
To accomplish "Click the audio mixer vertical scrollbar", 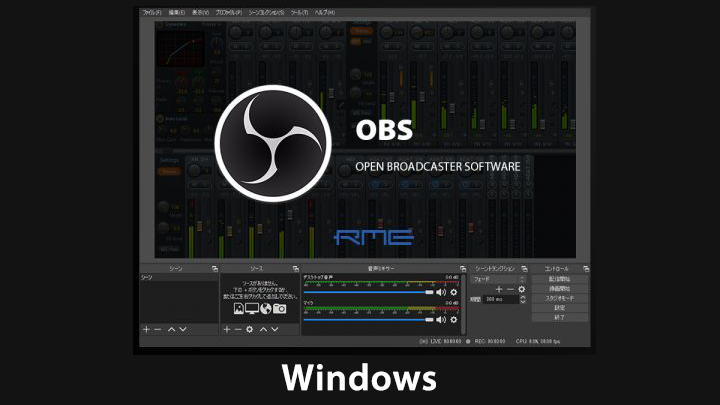I will point(463,304).
